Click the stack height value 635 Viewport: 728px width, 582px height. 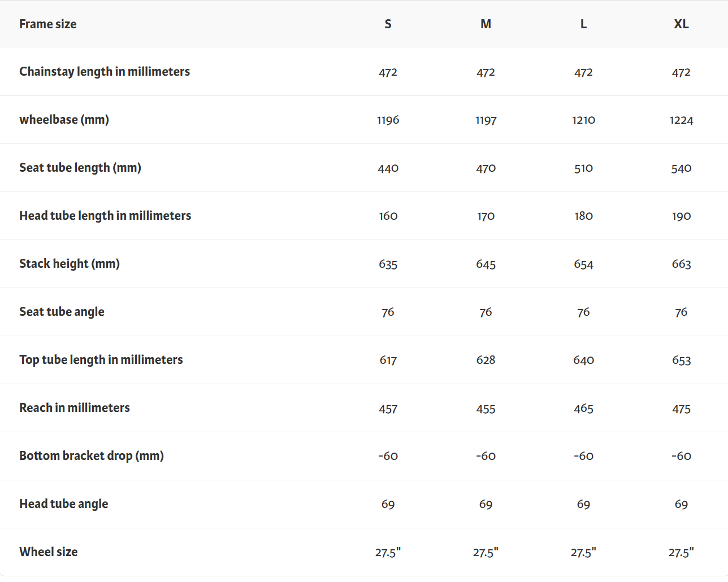click(388, 264)
